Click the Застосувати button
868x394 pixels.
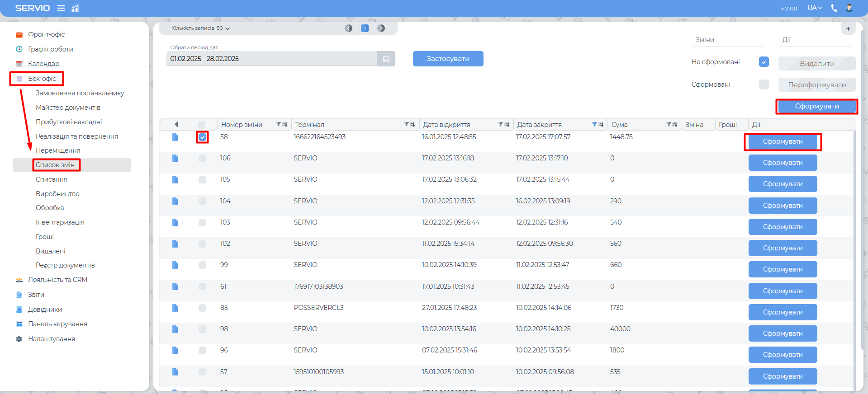click(x=448, y=59)
